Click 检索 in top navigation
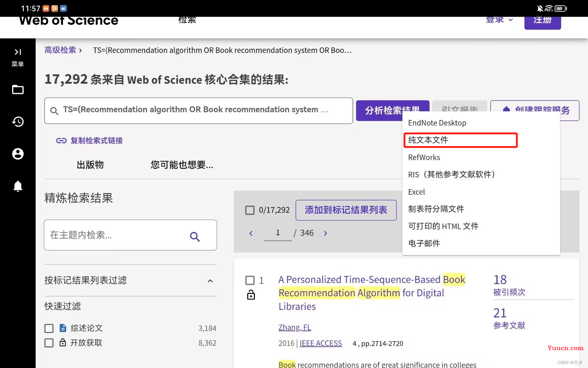Image resolution: width=588 pixels, height=368 pixels. pyautogui.click(x=187, y=20)
